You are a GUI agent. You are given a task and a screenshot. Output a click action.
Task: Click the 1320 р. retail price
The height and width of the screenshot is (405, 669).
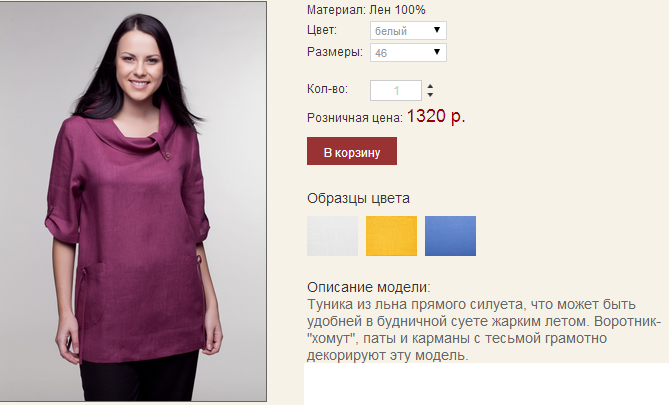pyautogui.click(x=436, y=116)
